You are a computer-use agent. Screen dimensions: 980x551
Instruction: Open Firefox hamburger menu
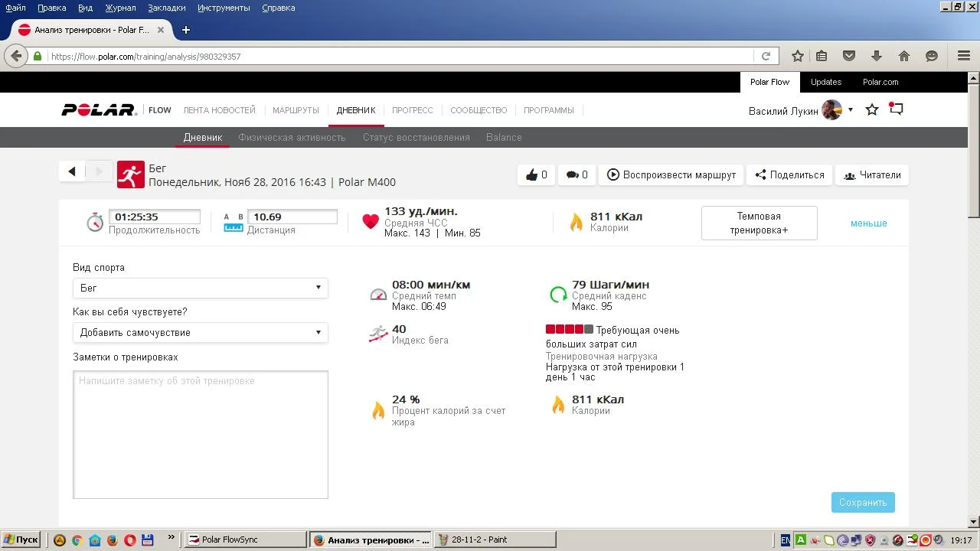(964, 56)
